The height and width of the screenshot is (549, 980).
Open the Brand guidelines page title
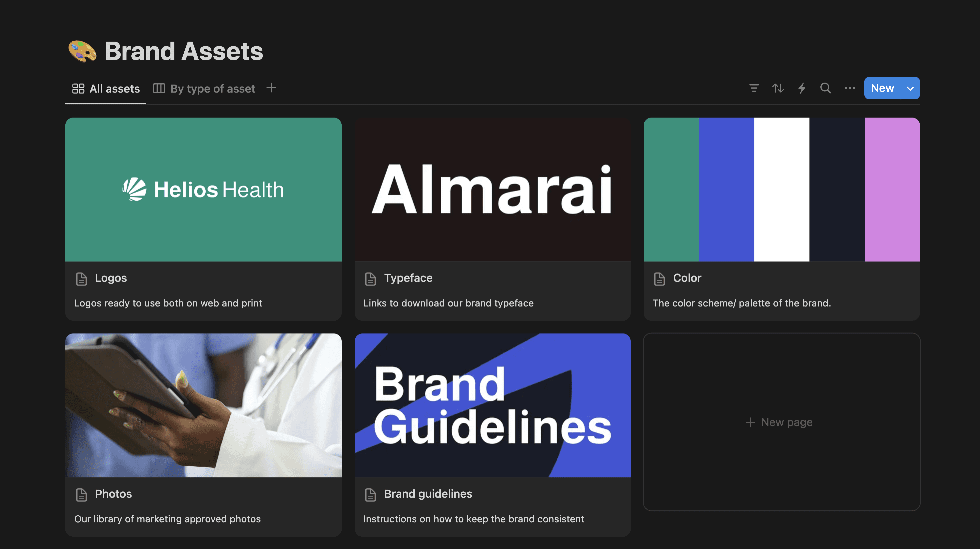pos(428,494)
